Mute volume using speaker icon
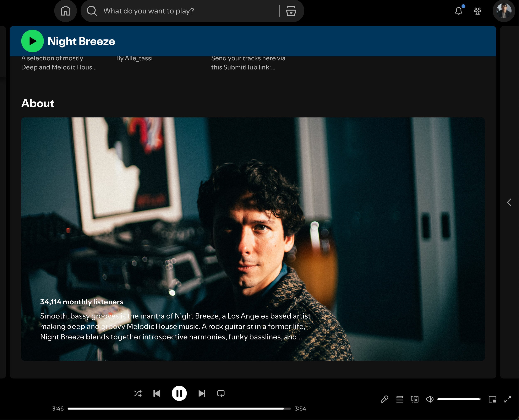 point(430,399)
